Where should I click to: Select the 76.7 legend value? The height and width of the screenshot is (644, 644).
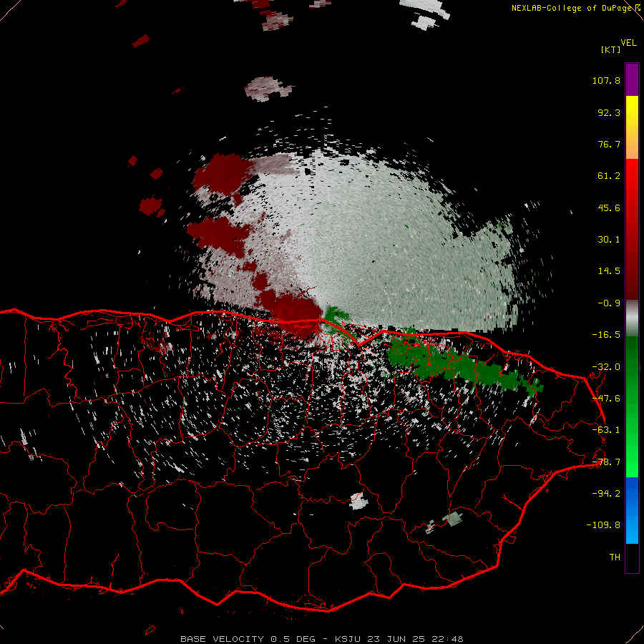[609, 144]
